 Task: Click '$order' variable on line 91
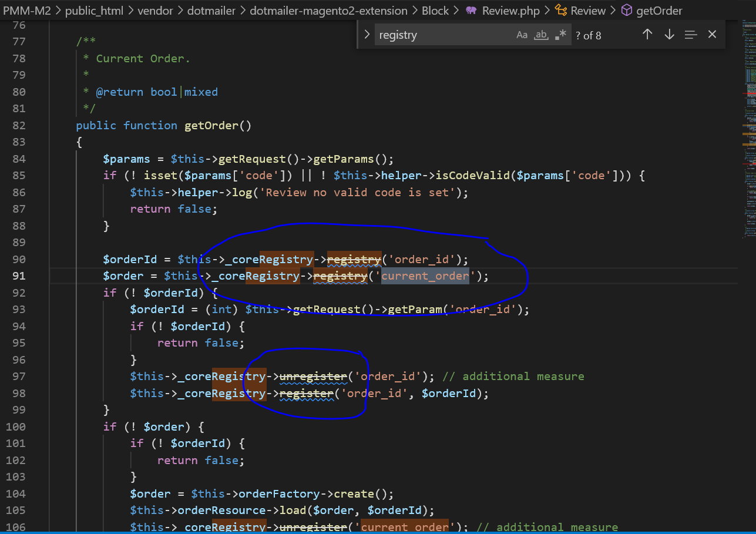123,276
